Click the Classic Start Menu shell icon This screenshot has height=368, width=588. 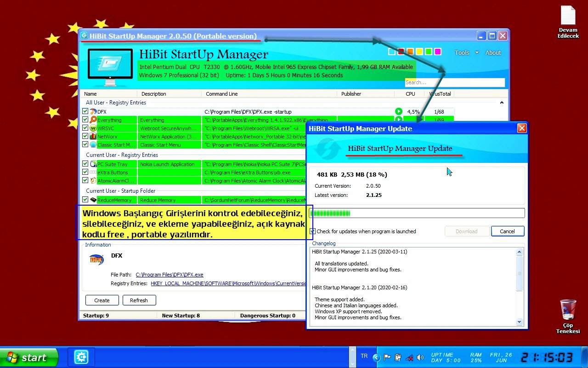click(x=93, y=145)
